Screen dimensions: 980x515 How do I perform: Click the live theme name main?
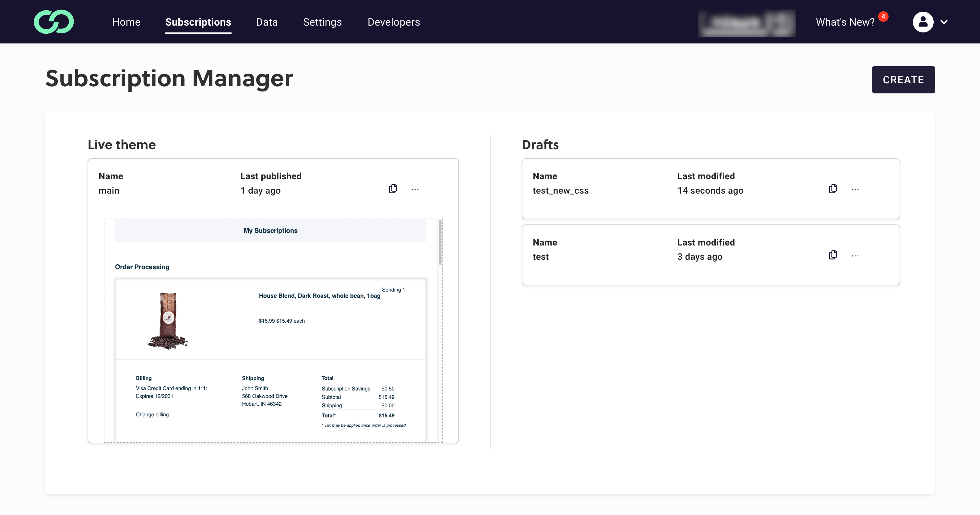pos(109,191)
